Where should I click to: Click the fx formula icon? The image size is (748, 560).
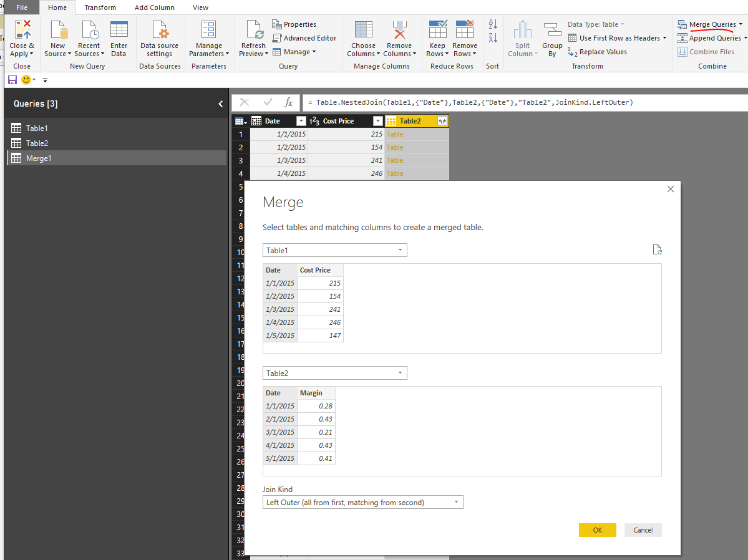click(289, 102)
